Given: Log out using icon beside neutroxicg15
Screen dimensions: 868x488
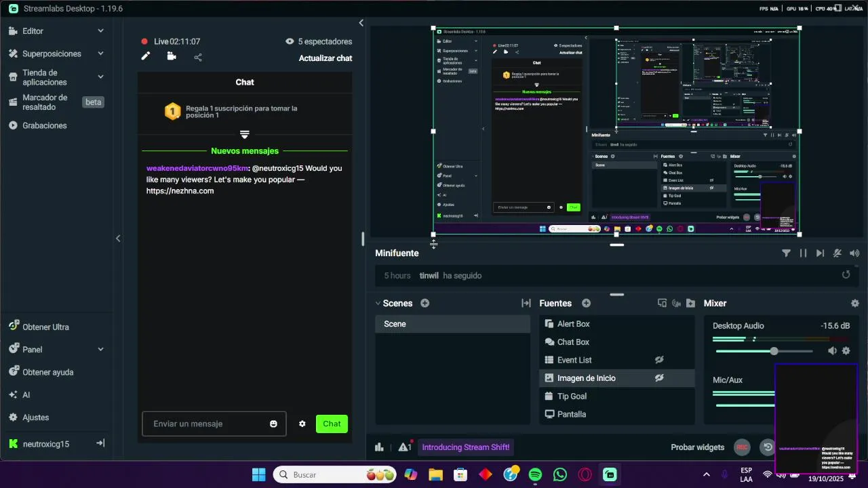Looking at the screenshot, I should pyautogui.click(x=100, y=443).
